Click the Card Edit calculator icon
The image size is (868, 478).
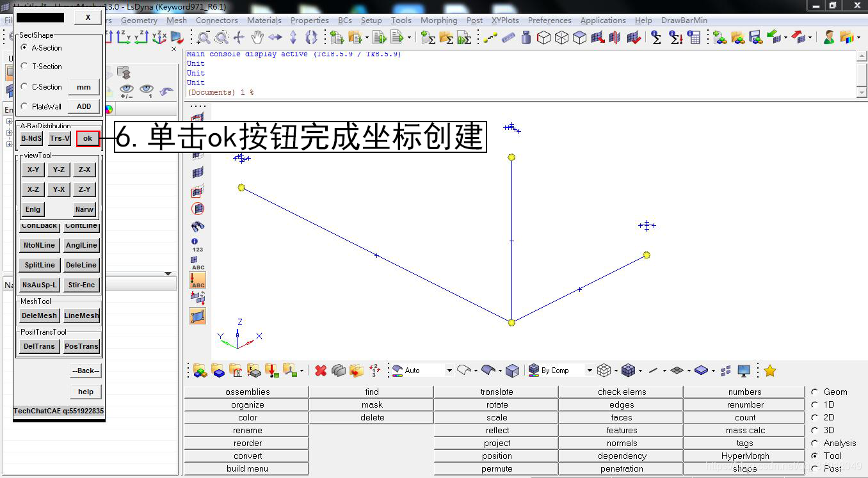coord(693,37)
